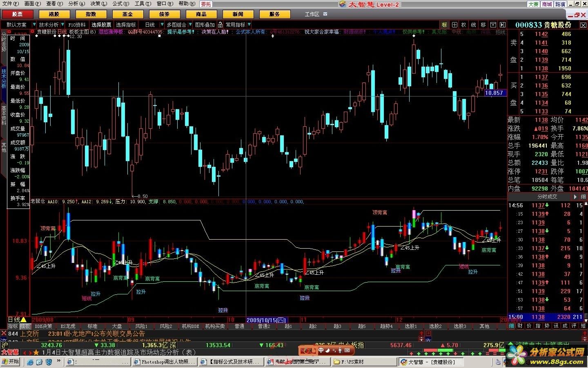Viewport: 588px width, 368px height.
Task: Click the gear icon before 贵糖股份 chart title
Action: [x=32, y=31]
